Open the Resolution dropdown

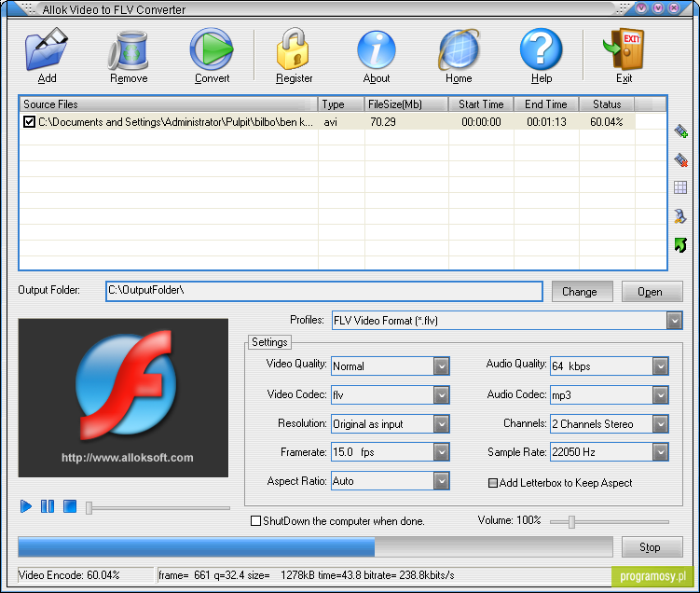441,423
